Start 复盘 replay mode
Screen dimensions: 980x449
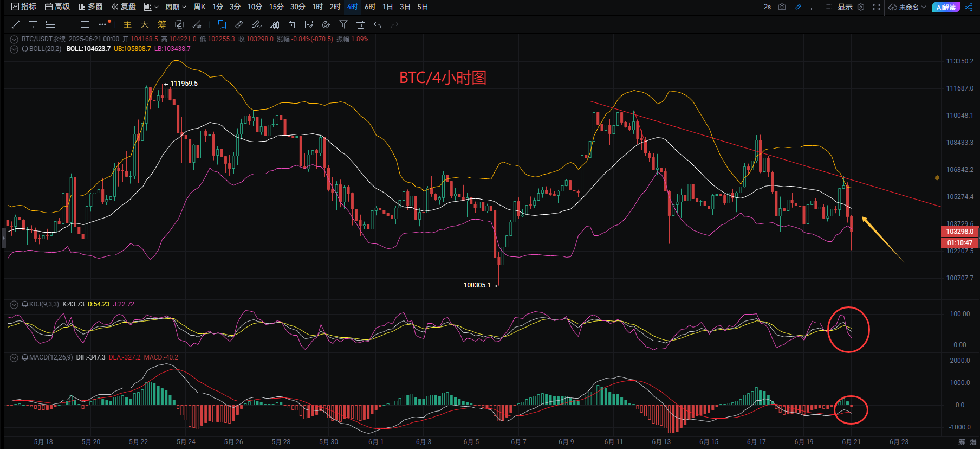coord(124,7)
